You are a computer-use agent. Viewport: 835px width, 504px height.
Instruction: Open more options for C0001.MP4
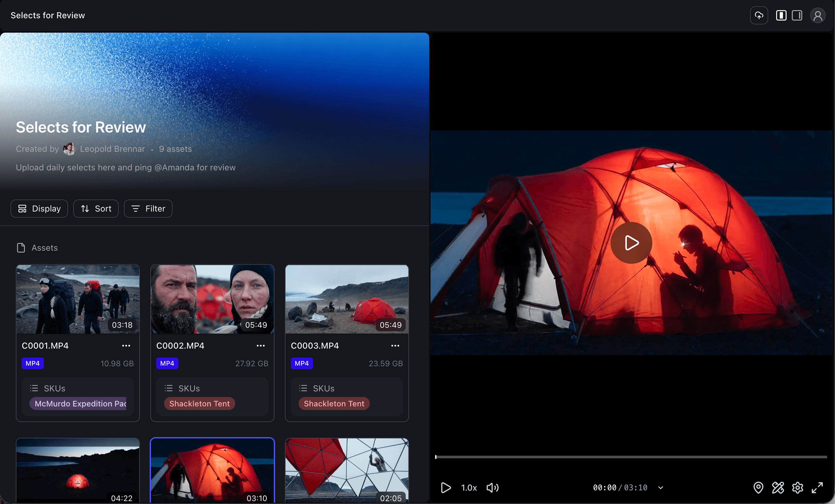coord(126,345)
